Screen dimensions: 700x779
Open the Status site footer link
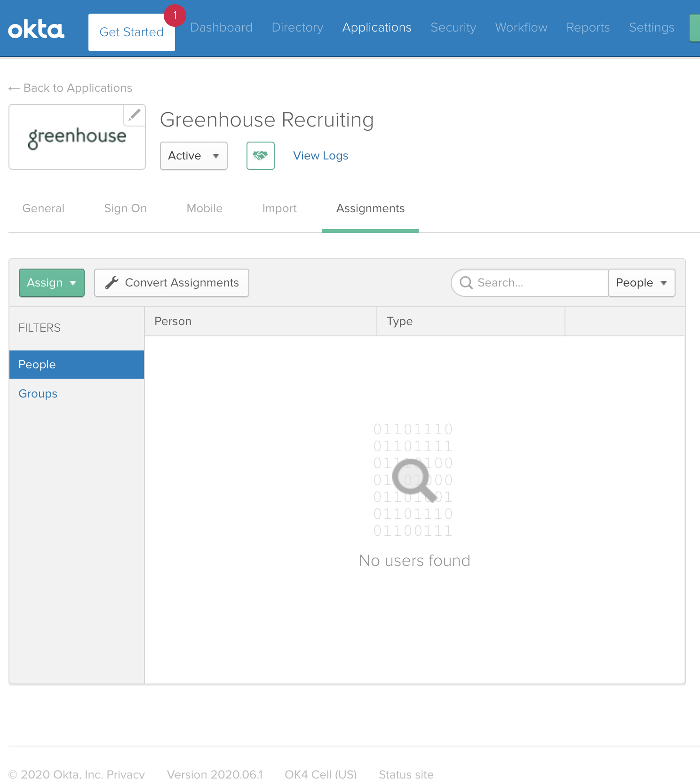pyautogui.click(x=406, y=774)
